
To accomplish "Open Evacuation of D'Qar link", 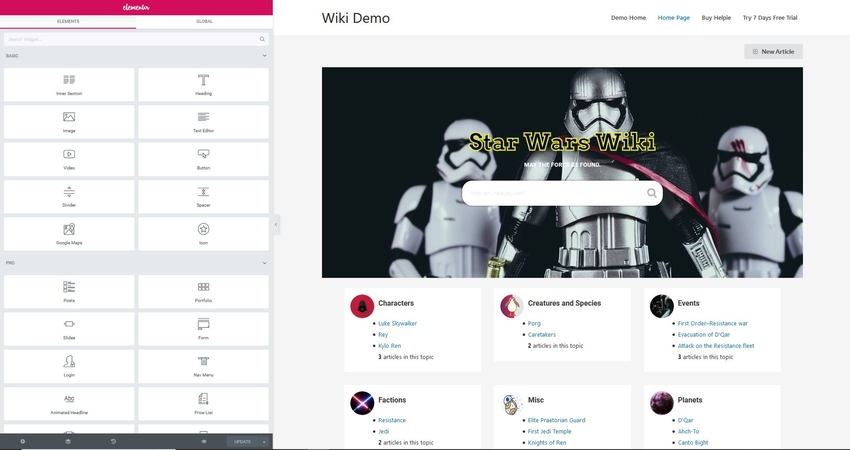I will [704, 335].
